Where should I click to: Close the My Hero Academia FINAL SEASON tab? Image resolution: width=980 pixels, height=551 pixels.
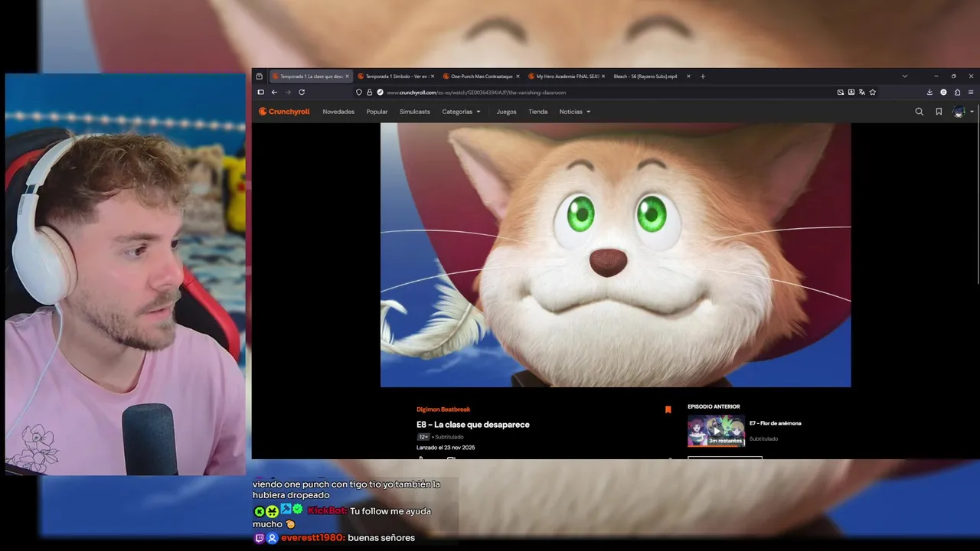[x=603, y=77]
